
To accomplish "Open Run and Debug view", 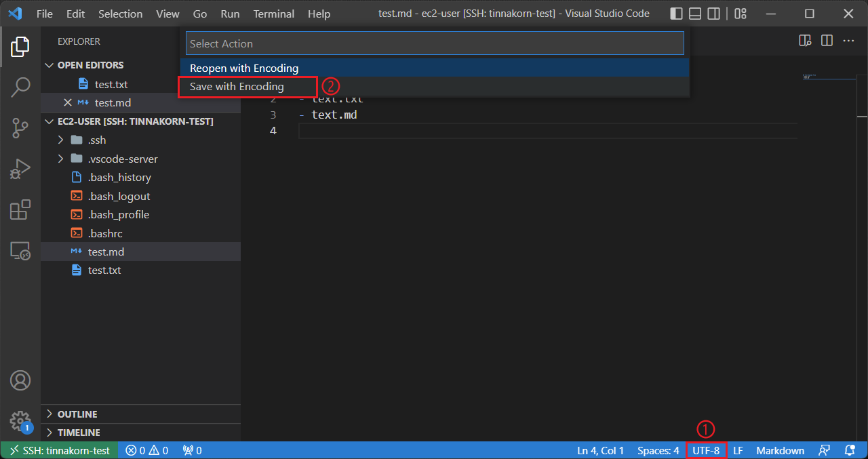I will click(x=20, y=169).
